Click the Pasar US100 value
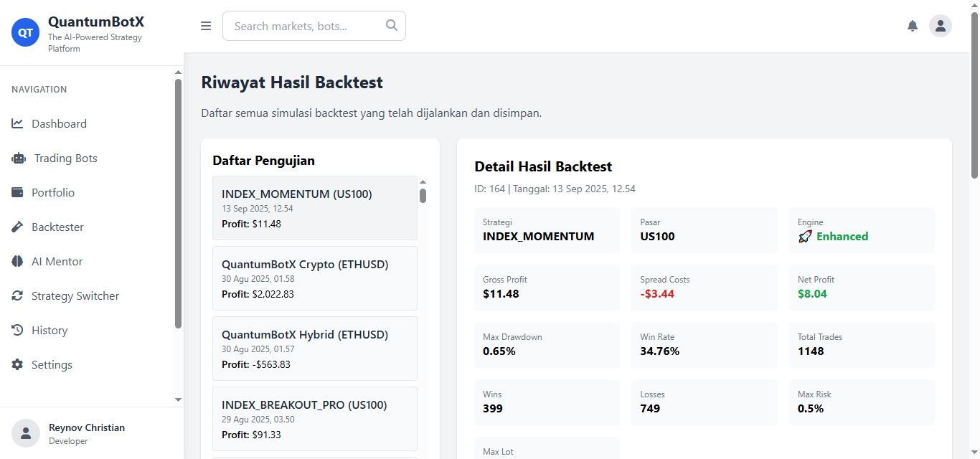This screenshot has height=459, width=980. click(x=658, y=237)
